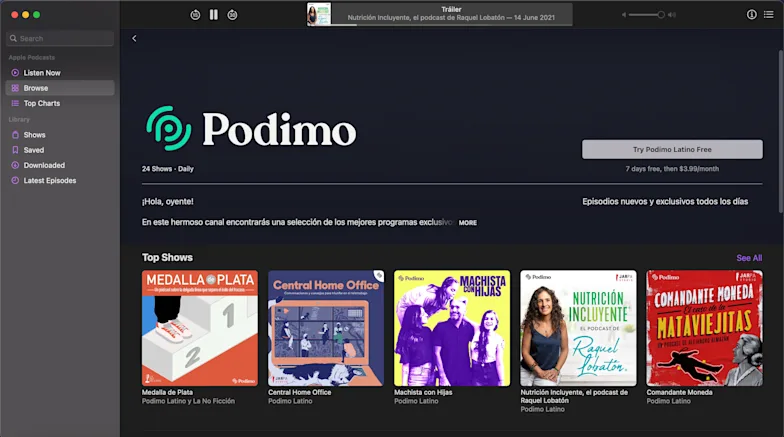The image size is (784, 437).
Task: Click the Comandante Moneda title
Action: (x=680, y=392)
